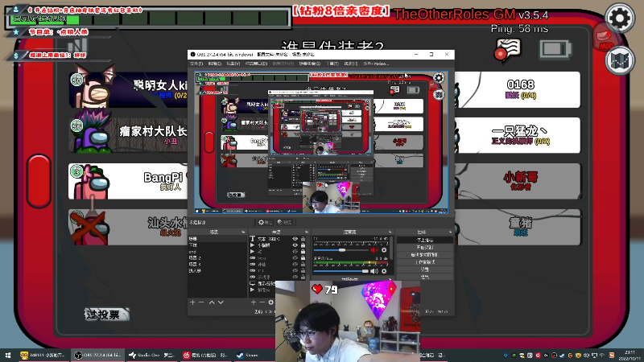This screenshot has height=362, width=644.
Task: Vote for player 一只猛龙
Action: coord(518,135)
